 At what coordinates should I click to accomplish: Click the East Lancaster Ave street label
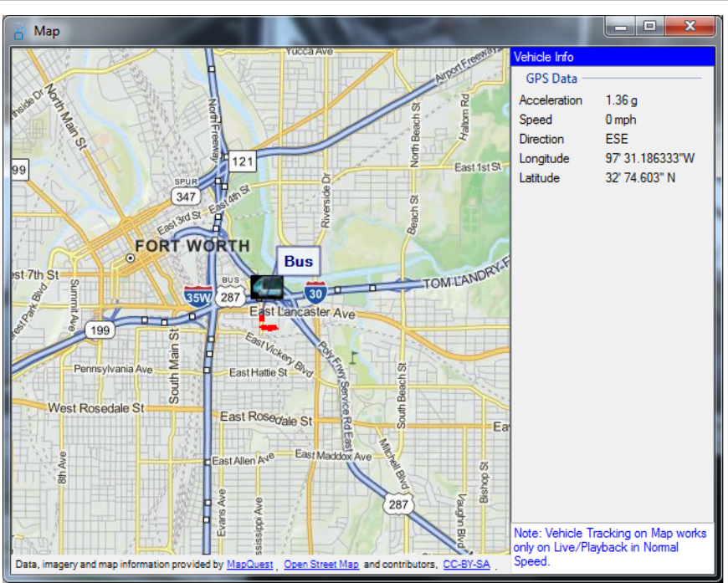tap(302, 312)
